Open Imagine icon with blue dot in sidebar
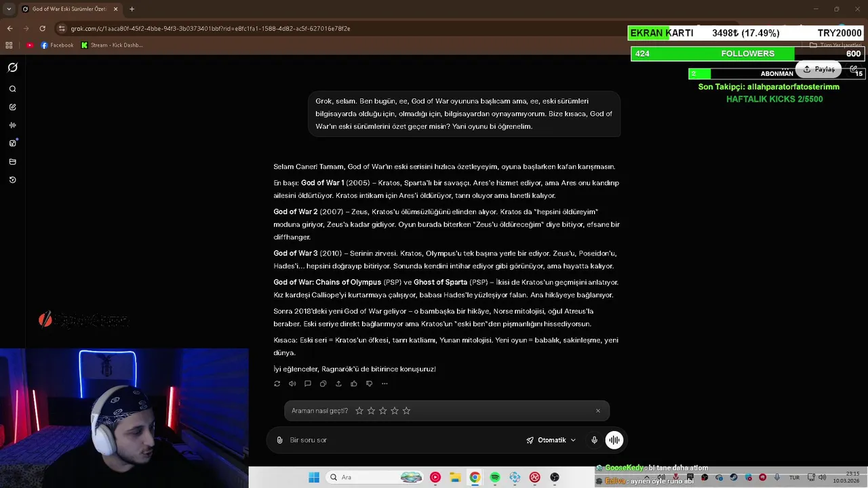This screenshot has width=868, height=488. coord(12,143)
